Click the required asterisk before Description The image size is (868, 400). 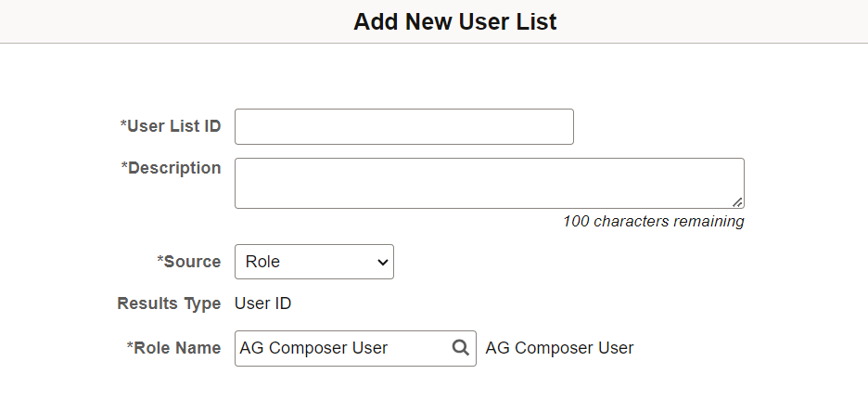point(124,167)
